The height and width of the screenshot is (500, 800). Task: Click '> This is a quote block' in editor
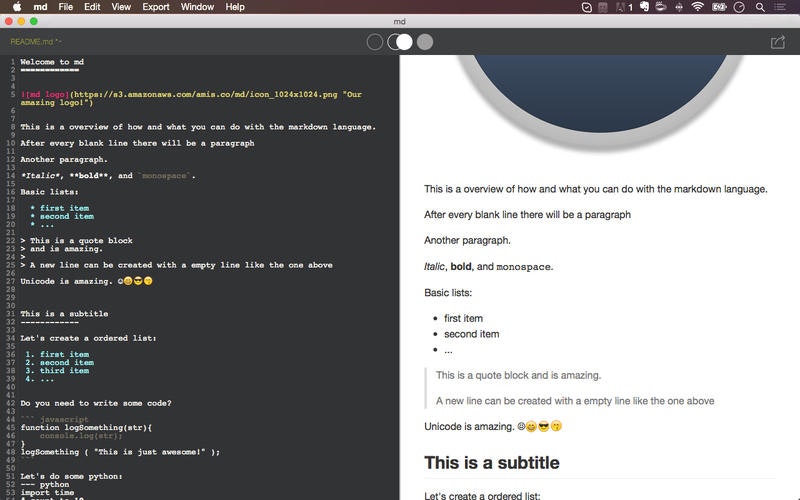[x=77, y=240]
